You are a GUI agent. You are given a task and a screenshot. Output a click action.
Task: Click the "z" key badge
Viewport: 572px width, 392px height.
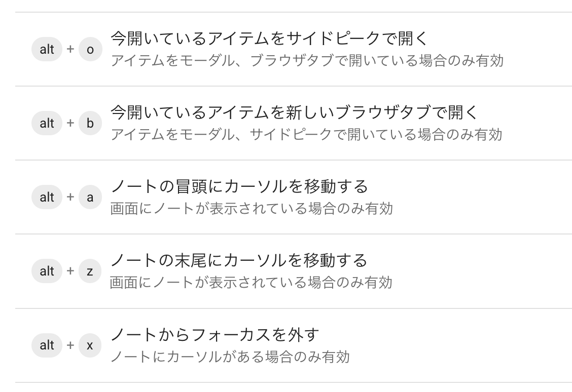(x=90, y=271)
